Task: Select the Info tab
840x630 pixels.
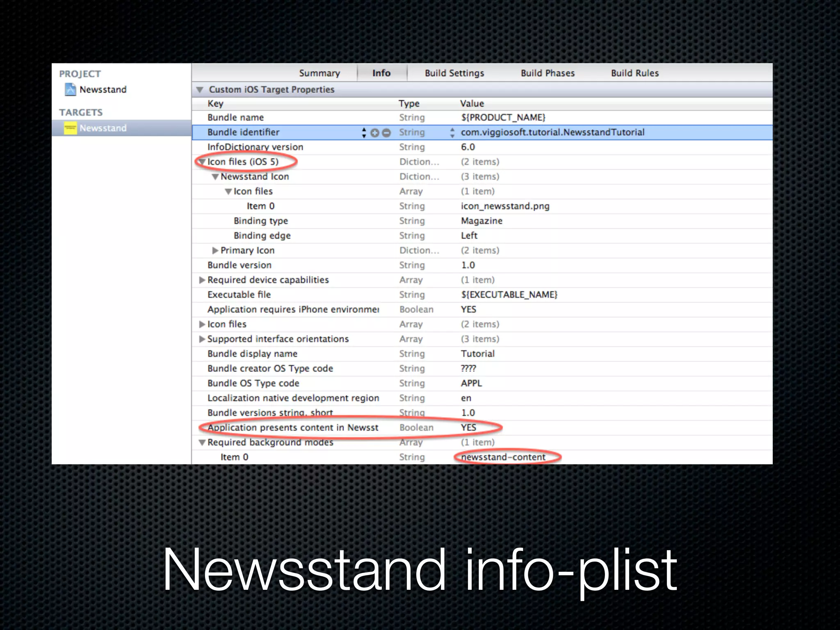Action: [x=381, y=73]
